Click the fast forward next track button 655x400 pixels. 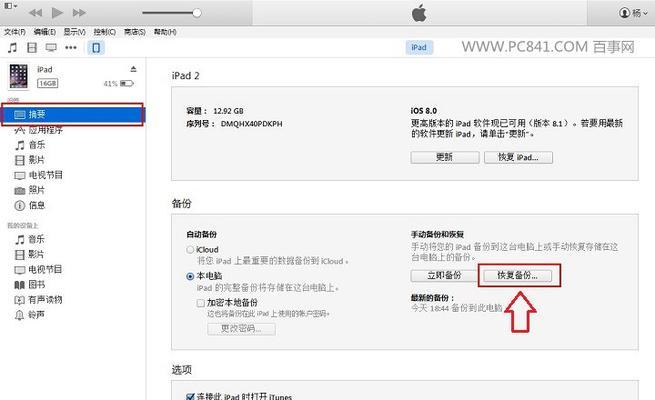click(x=79, y=13)
